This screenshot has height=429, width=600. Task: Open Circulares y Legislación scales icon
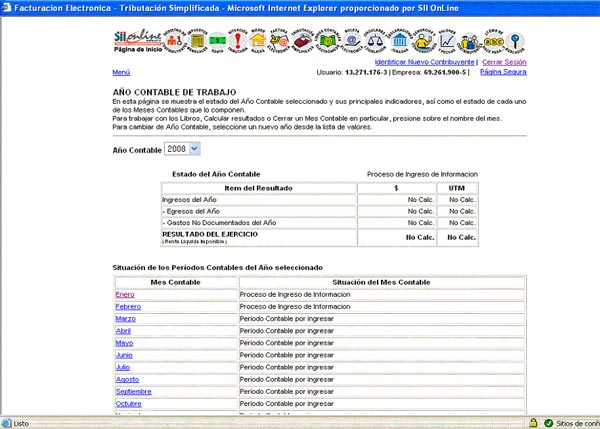click(x=375, y=41)
